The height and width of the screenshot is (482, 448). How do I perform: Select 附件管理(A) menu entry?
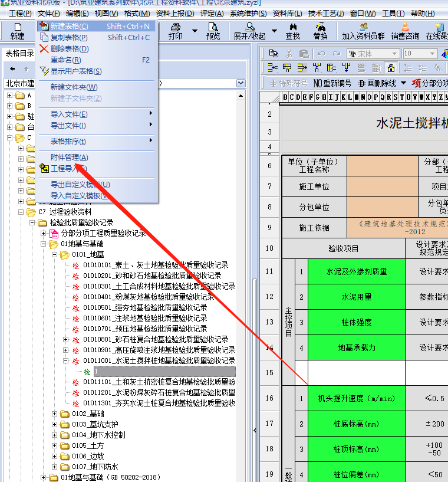[x=95, y=158]
